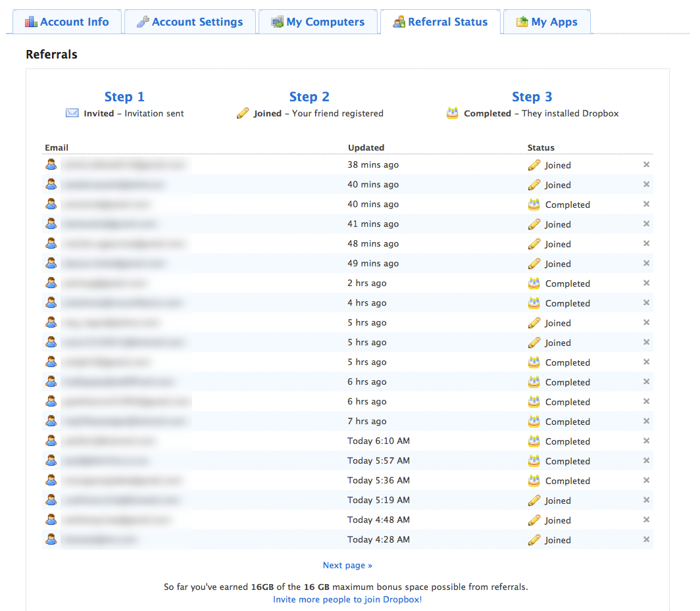700x611 pixels.
Task: Click the Referrals heading
Action: 51,55
